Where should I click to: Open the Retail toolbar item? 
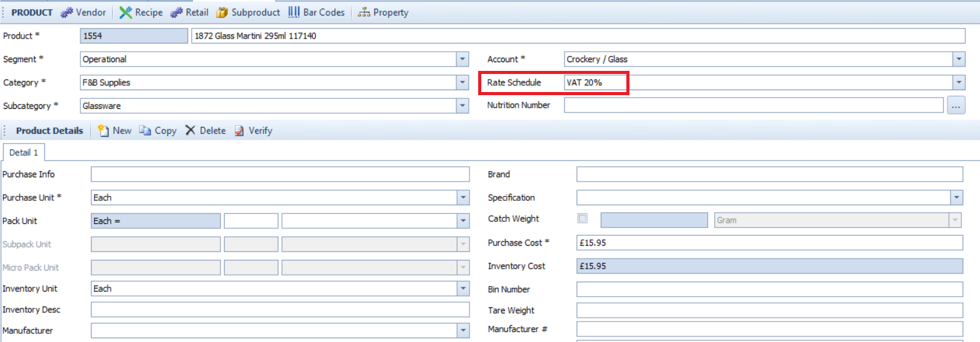(x=189, y=12)
